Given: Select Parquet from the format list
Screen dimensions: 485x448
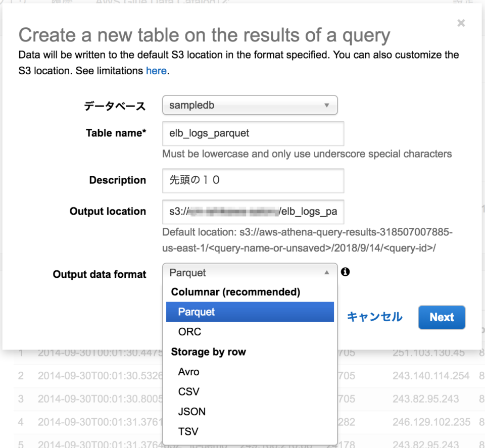Looking at the screenshot, I should click(250, 312).
